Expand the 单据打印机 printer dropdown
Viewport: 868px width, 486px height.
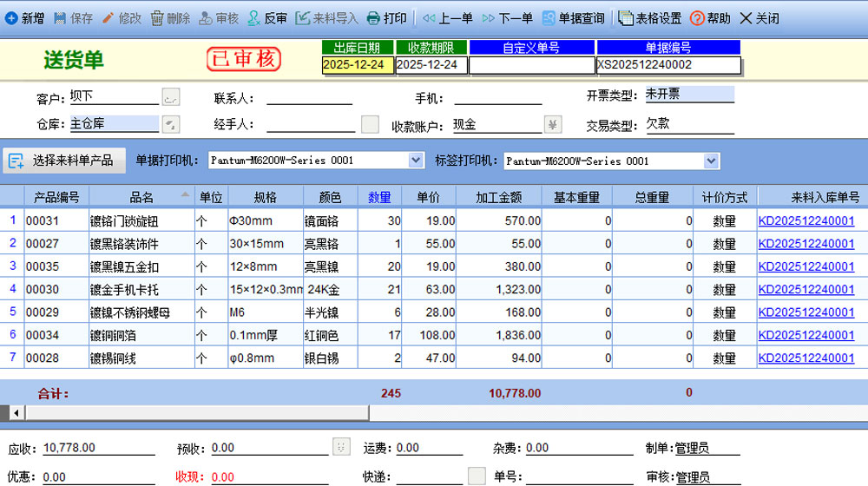click(415, 161)
